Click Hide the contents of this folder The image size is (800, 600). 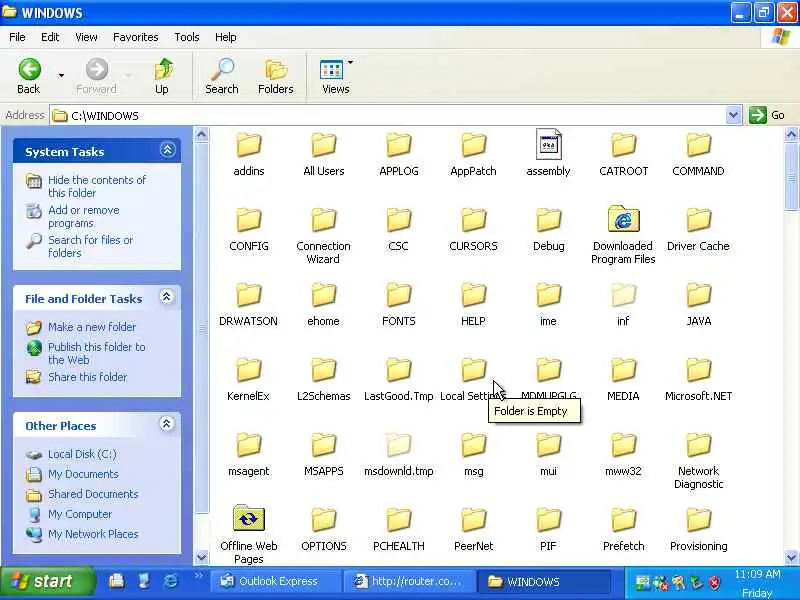click(x=97, y=186)
